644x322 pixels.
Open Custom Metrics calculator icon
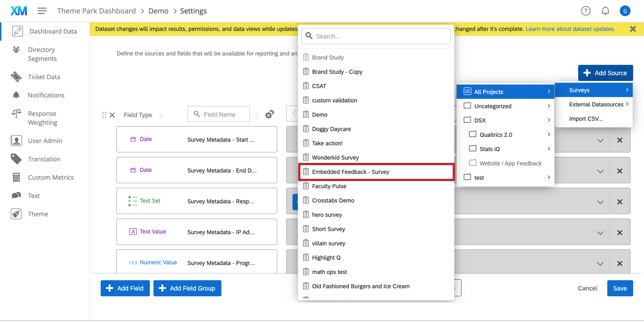click(16, 177)
